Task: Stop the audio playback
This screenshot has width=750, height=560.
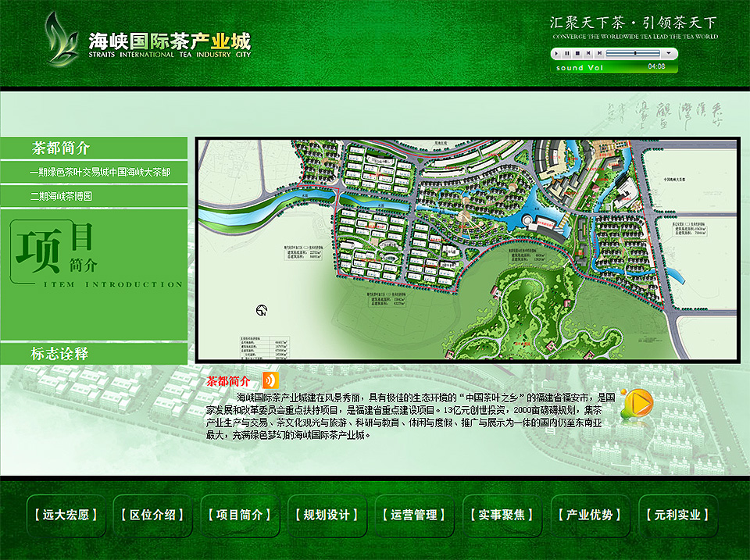Action: (578, 53)
